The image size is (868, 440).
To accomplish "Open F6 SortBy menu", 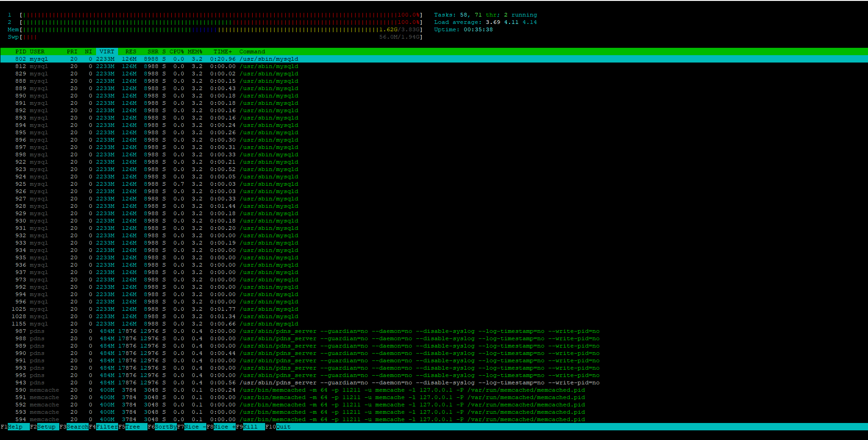I will pos(162,427).
